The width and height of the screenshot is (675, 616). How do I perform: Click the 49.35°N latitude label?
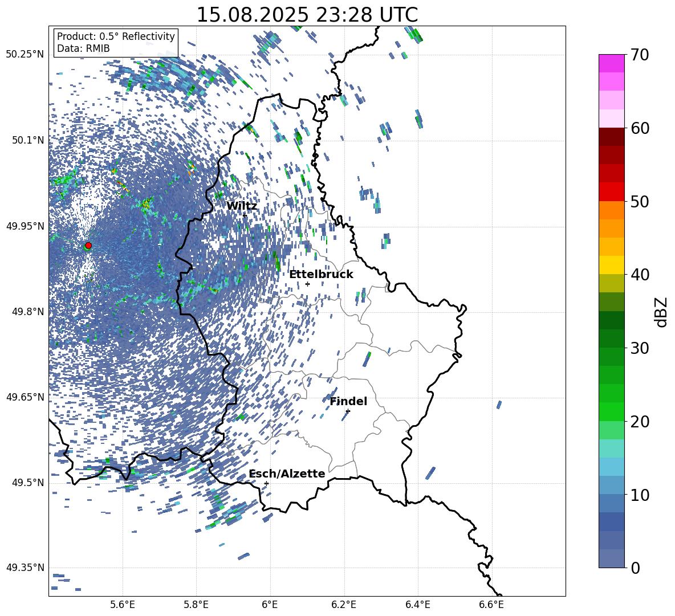25,568
